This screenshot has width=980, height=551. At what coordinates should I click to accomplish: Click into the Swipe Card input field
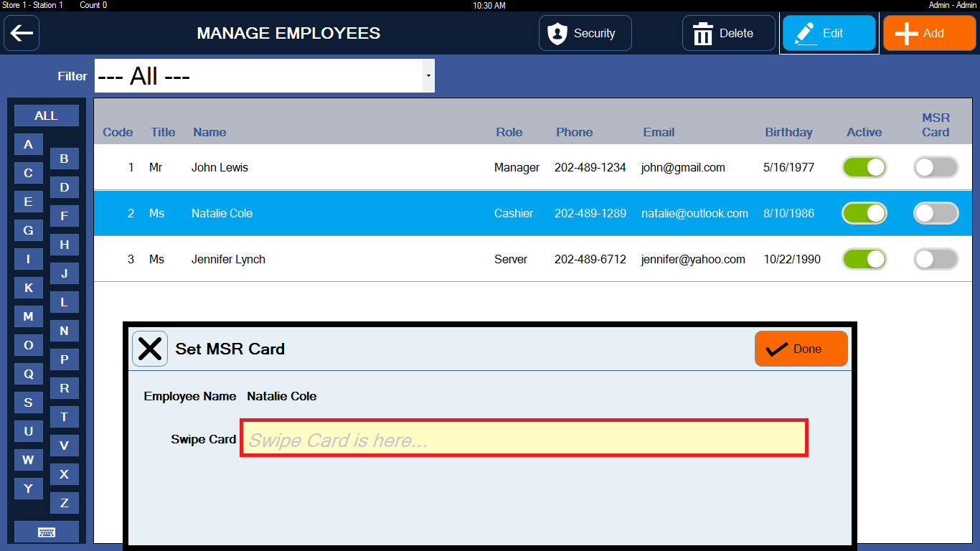coord(524,439)
